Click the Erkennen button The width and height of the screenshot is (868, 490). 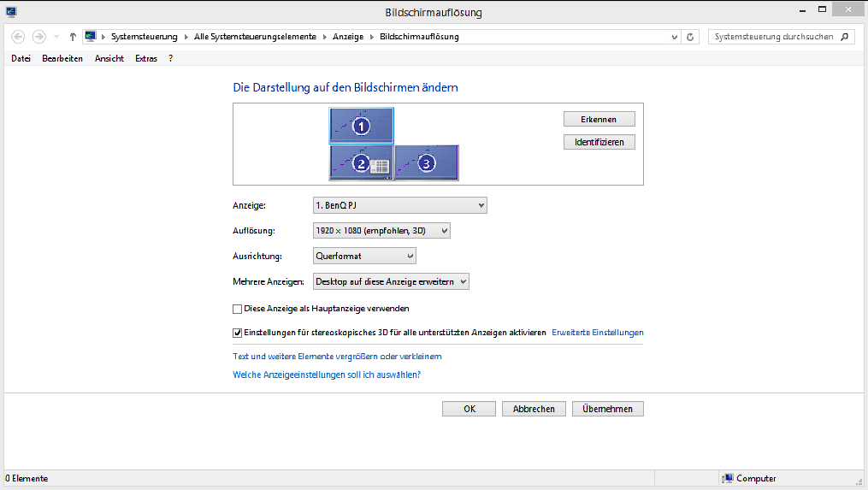click(x=599, y=119)
